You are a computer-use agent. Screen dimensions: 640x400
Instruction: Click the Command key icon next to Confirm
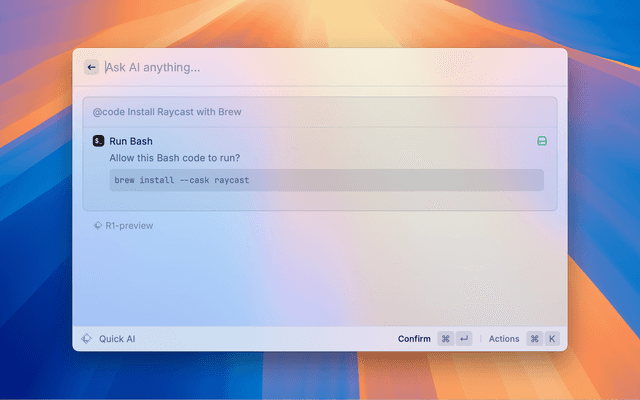click(x=445, y=339)
